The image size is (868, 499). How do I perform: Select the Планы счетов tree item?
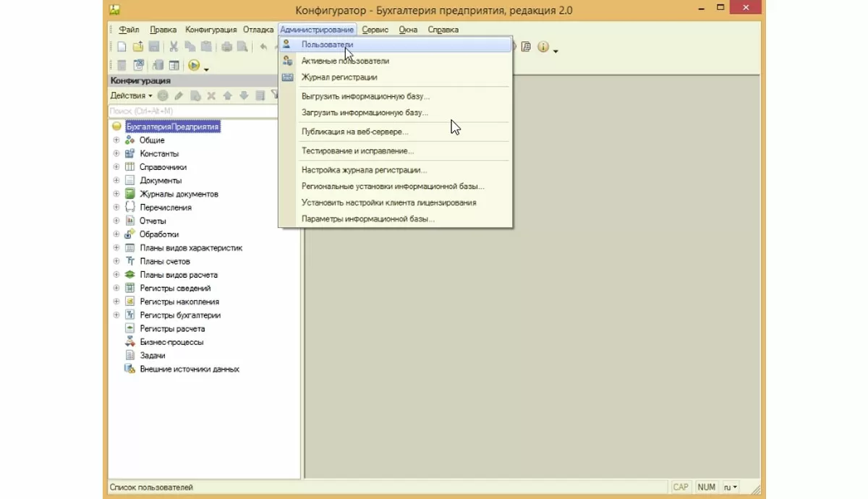click(165, 262)
